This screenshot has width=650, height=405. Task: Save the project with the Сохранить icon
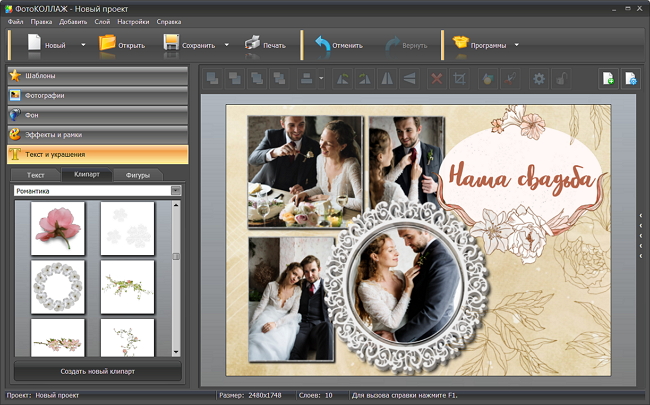[x=171, y=43]
